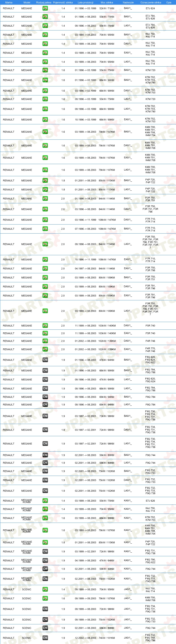
Task: Click the PB fuel icon in the E7J 624 row
Action: click(45, 8)
